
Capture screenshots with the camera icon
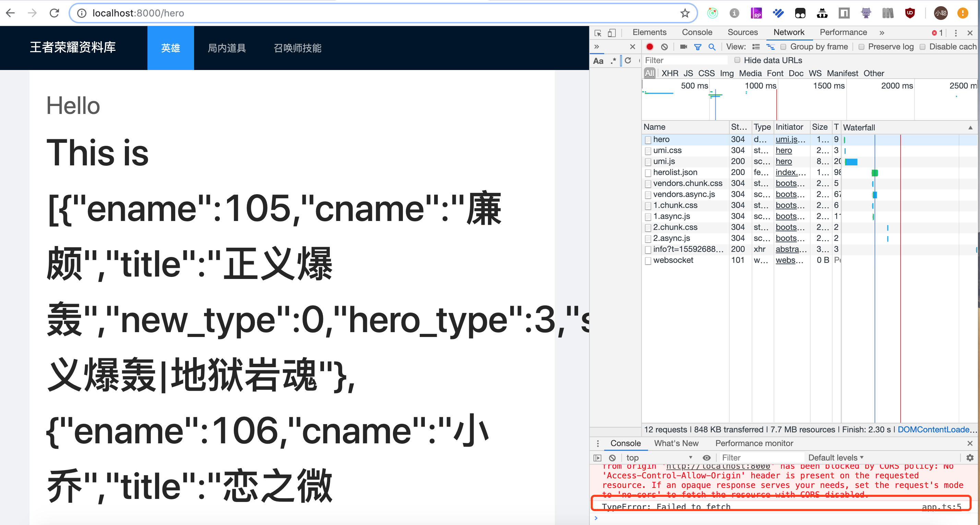pos(684,46)
